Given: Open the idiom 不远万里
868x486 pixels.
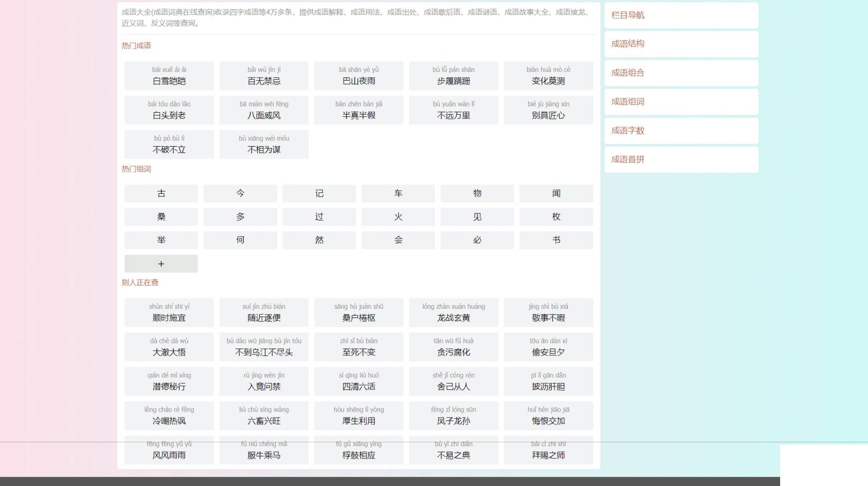Looking at the screenshot, I should (453, 110).
